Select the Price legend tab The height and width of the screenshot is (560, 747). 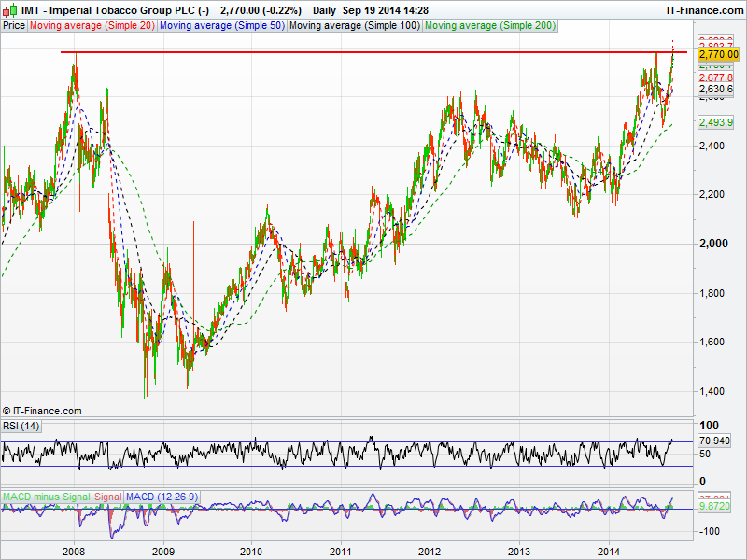coord(14,25)
